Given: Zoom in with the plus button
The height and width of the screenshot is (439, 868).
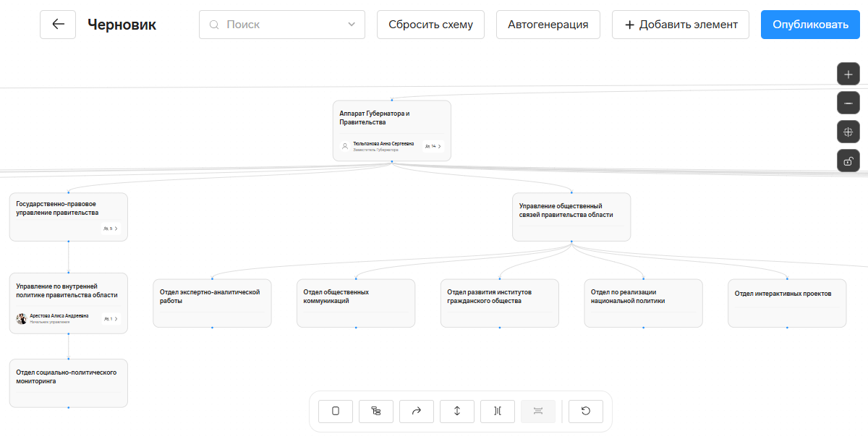Looking at the screenshot, I should pyautogui.click(x=848, y=74).
